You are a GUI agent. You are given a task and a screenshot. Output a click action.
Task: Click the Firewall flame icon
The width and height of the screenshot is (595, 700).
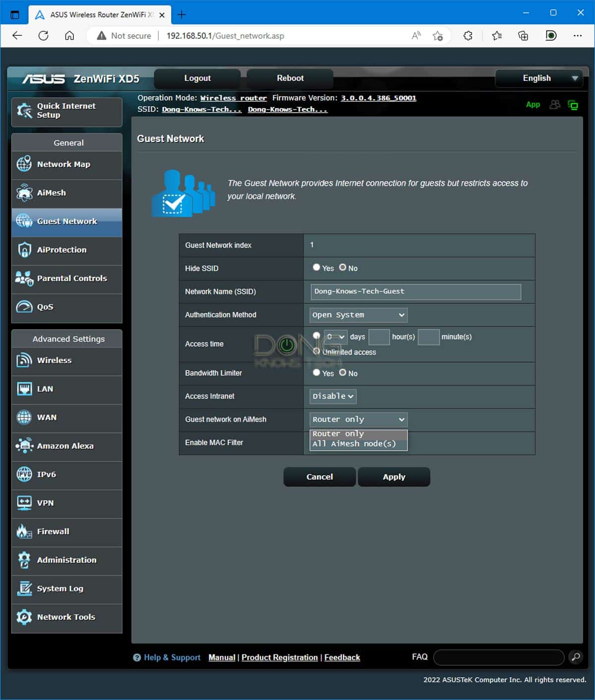tap(24, 531)
